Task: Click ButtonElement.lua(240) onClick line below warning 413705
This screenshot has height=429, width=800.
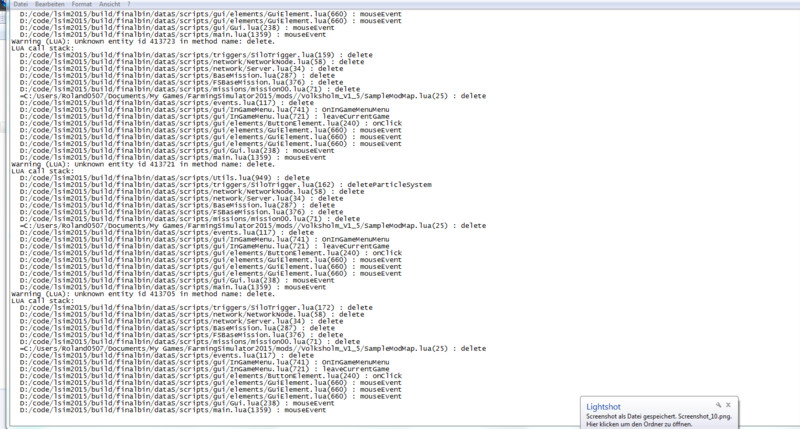Action: pyautogui.click(x=211, y=376)
